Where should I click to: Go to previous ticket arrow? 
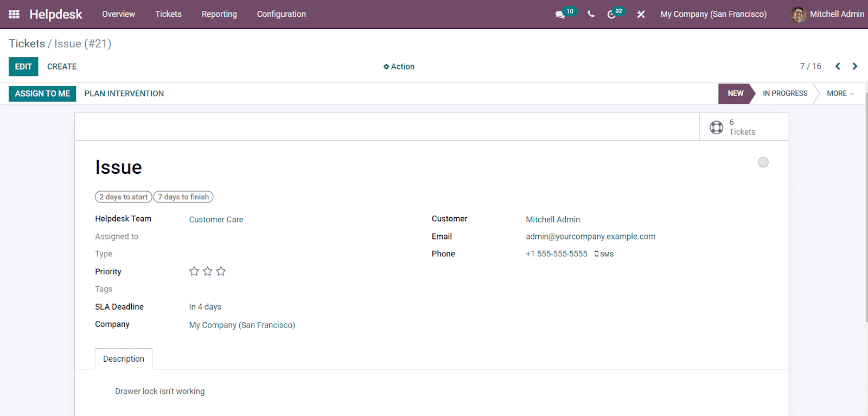pos(838,66)
